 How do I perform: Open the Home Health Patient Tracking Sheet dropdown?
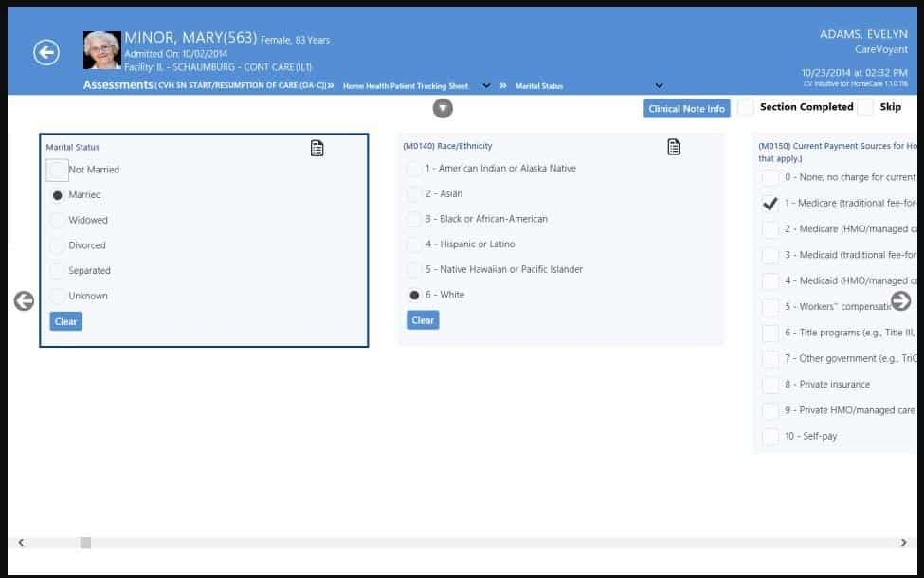pos(486,85)
